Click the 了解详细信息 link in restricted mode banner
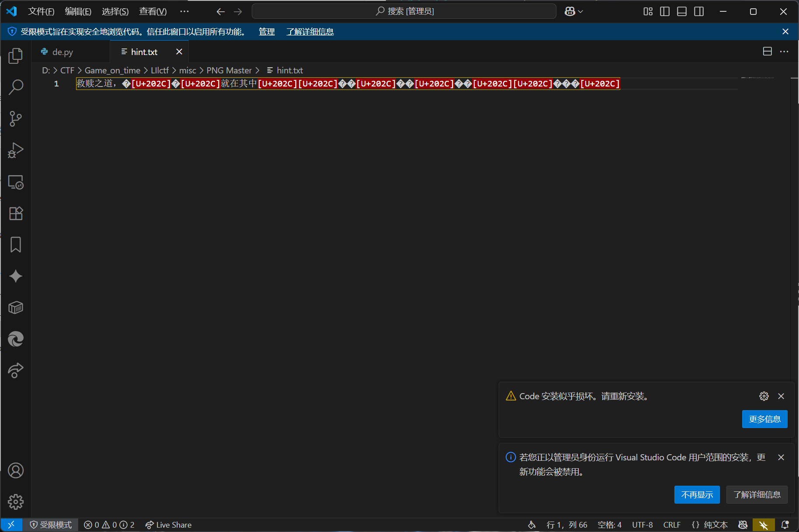Screen dimensions: 799x532 tap(310, 31)
